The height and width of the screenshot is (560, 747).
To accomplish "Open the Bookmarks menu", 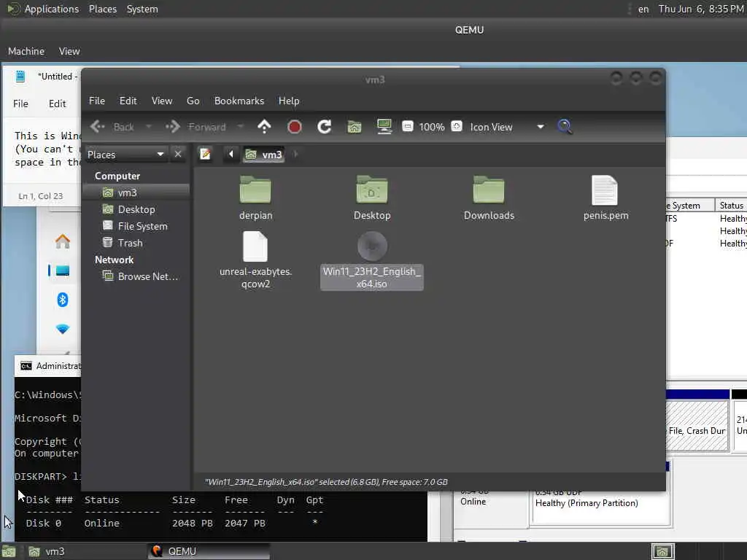I will coord(239,101).
